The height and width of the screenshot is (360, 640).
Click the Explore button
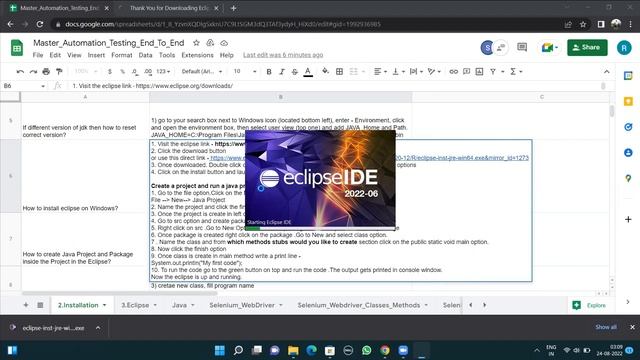pos(589,305)
